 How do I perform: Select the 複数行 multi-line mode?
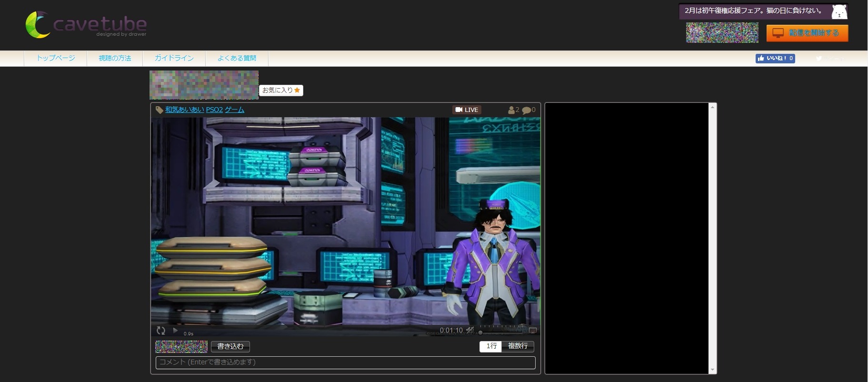click(518, 346)
